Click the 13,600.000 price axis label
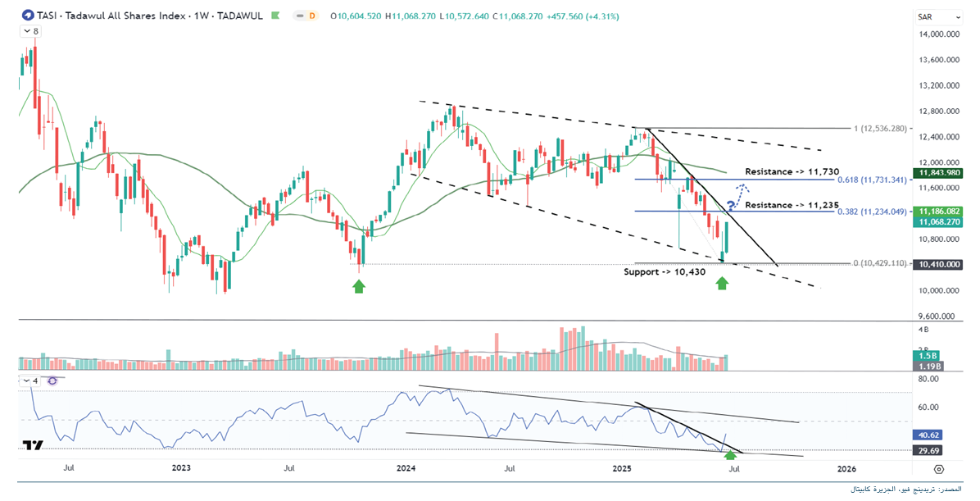This screenshot has height=501, width=980. (939, 60)
